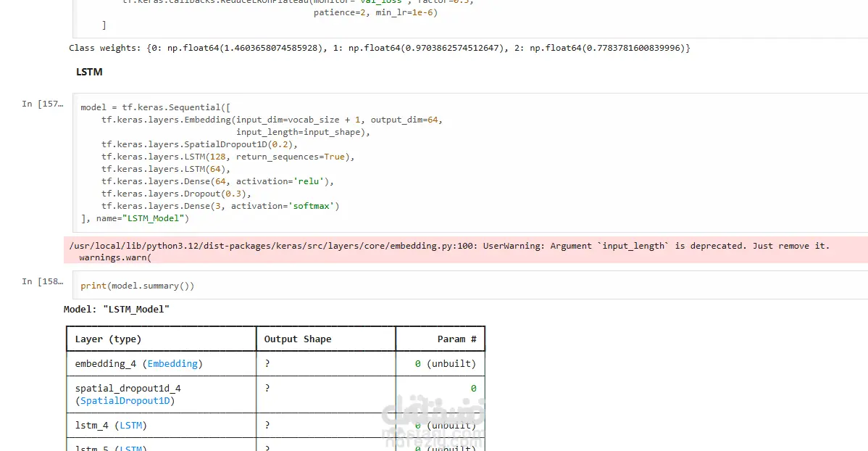This screenshot has width=868, height=451.
Task: Click the input_length deprecated warning text
Action: click(x=449, y=246)
